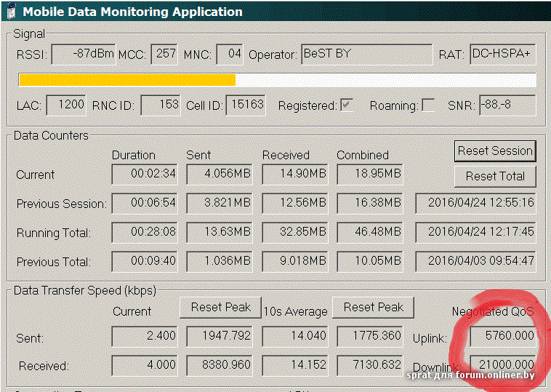The image size is (551, 392).
Task: Click the yellow signal strength bar
Action: (x=127, y=79)
